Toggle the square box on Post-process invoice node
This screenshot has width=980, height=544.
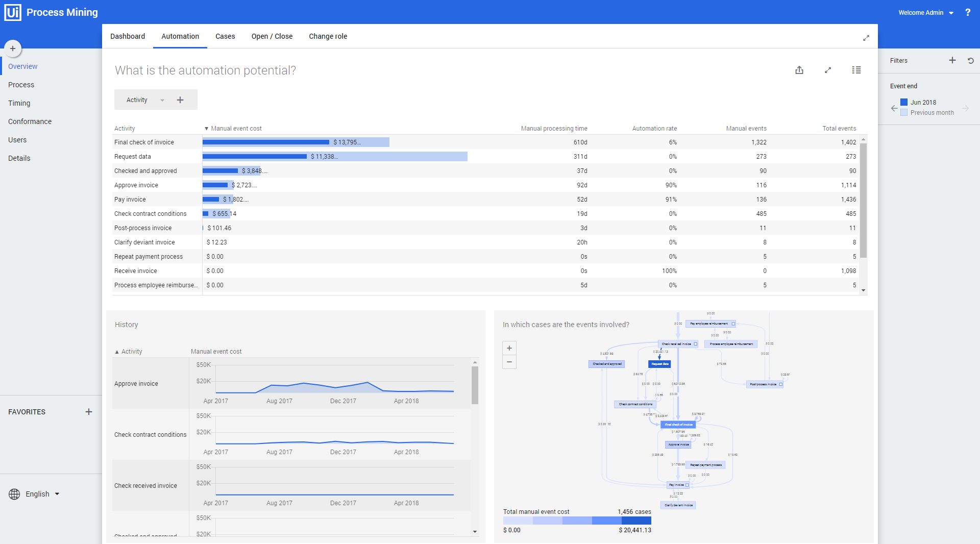[x=780, y=384]
